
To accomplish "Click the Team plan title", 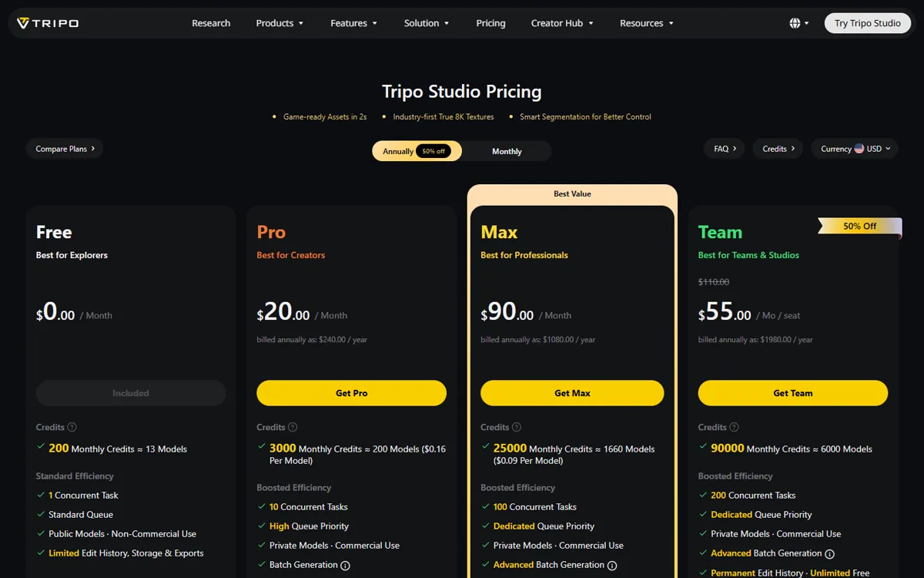I will 720,232.
